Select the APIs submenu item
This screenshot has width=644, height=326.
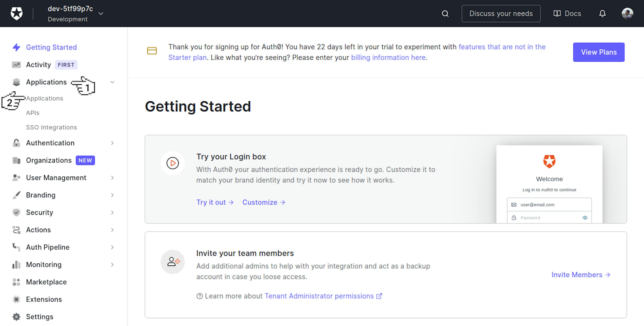32,113
